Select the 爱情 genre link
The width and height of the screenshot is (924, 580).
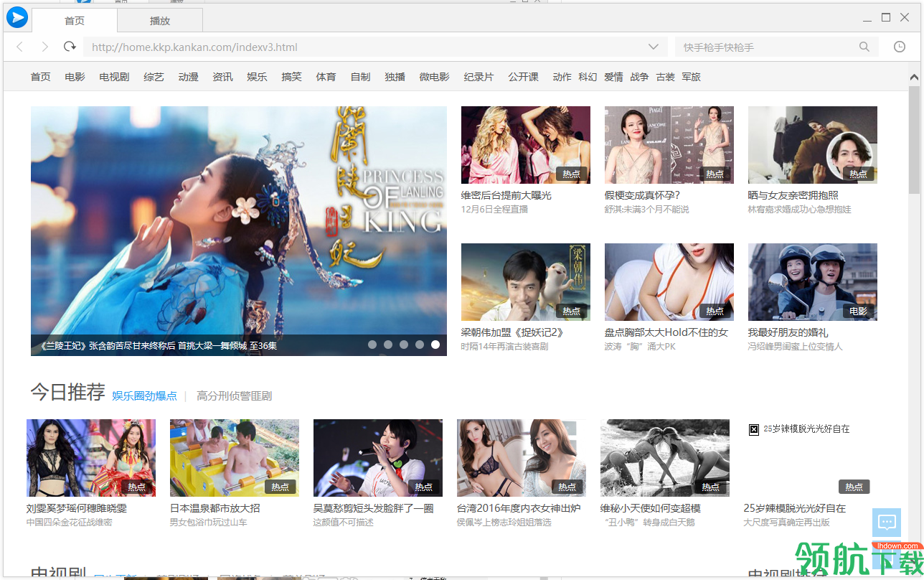click(x=613, y=77)
